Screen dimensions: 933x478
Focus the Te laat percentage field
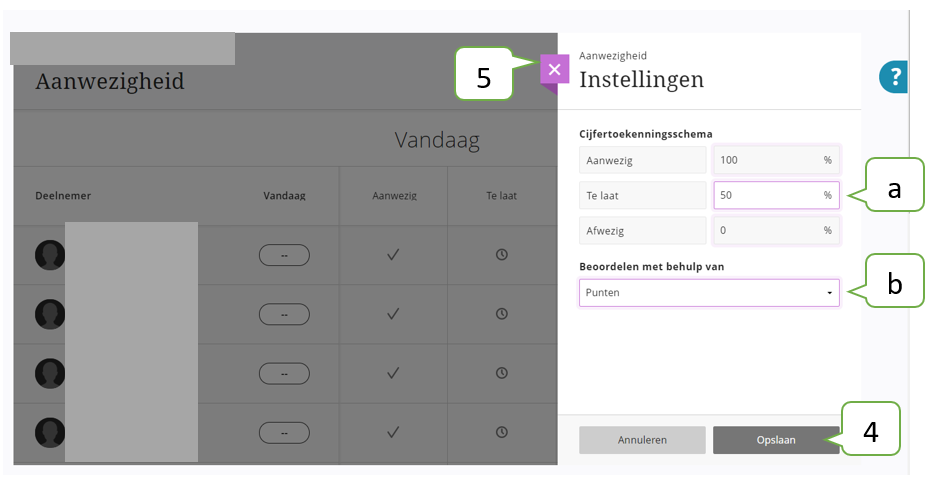coord(777,195)
